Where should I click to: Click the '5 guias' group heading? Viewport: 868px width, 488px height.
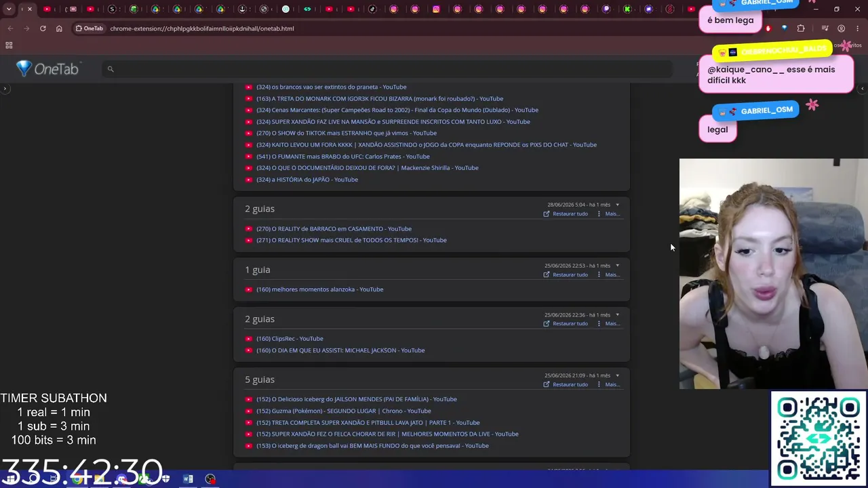click(x=260, y=380)
